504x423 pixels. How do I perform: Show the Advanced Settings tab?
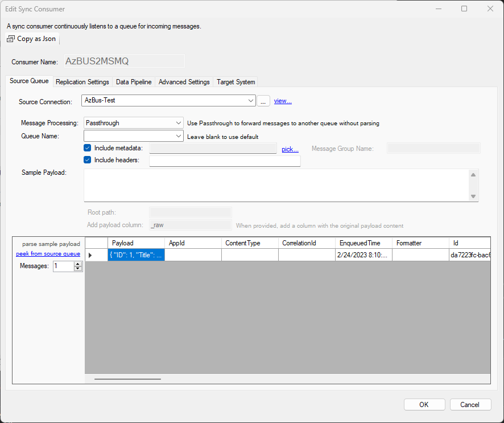pyautogui.click(x=184, y=82)
